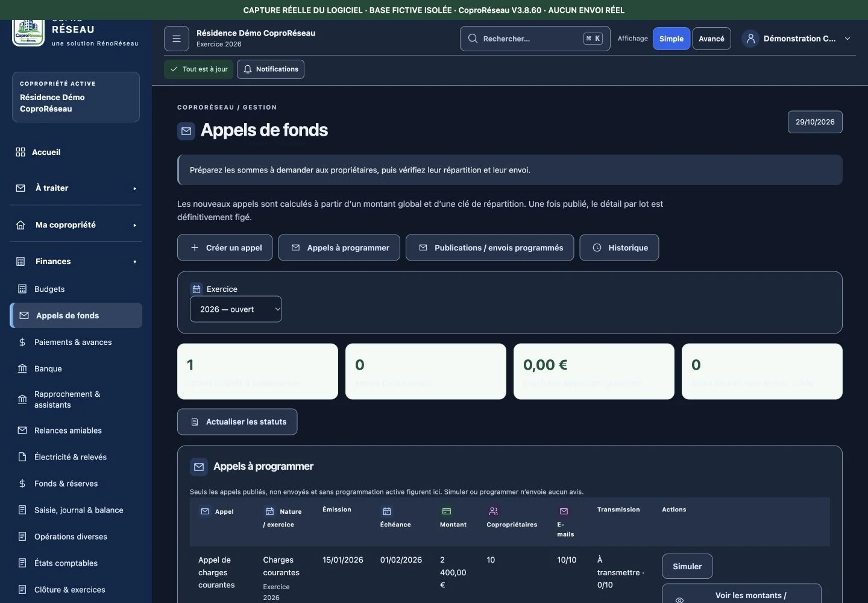Click the Copropriétaires column people icon
868x603 pixels.
pos(494,511)
